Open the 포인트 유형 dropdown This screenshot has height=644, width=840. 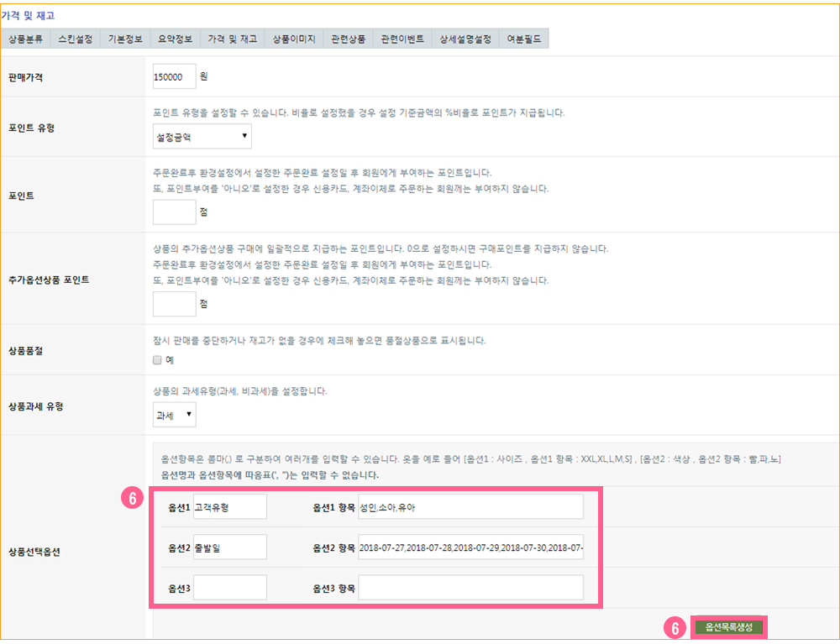coord(202,137)
